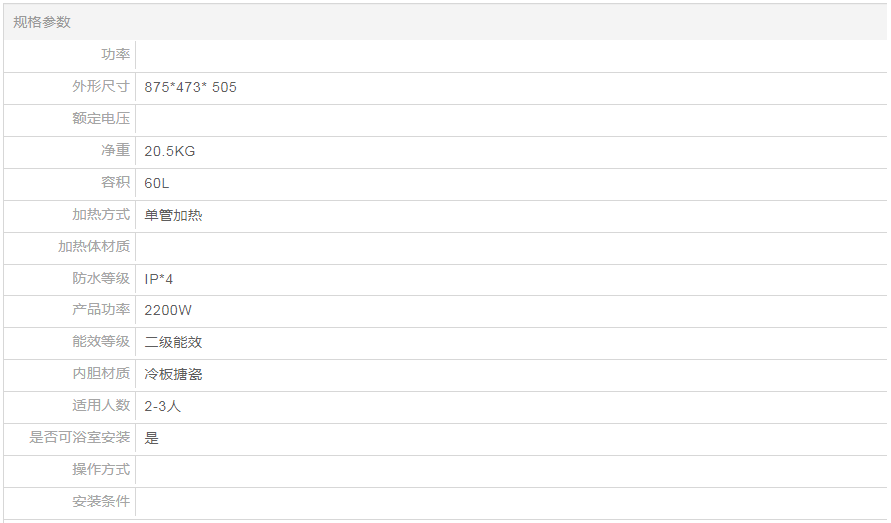
Task: Select the 安装条件 label
Action: pos(101,502)
